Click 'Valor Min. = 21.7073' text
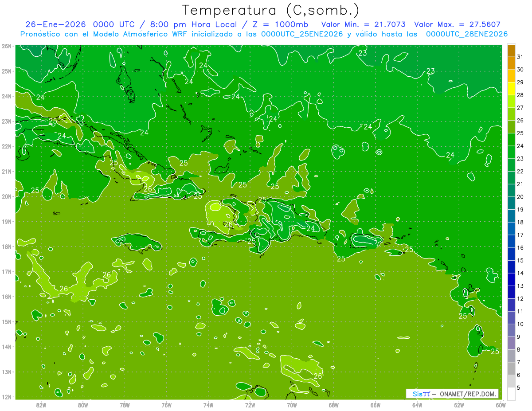 tap(363, 24)
